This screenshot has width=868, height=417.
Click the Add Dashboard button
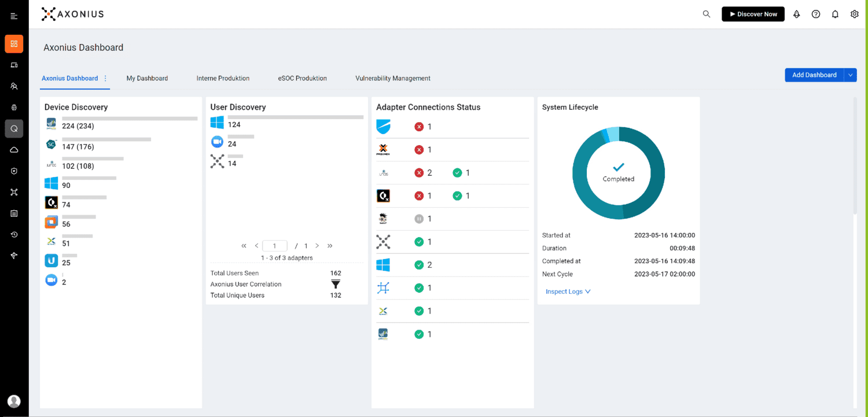click(814, 75)
